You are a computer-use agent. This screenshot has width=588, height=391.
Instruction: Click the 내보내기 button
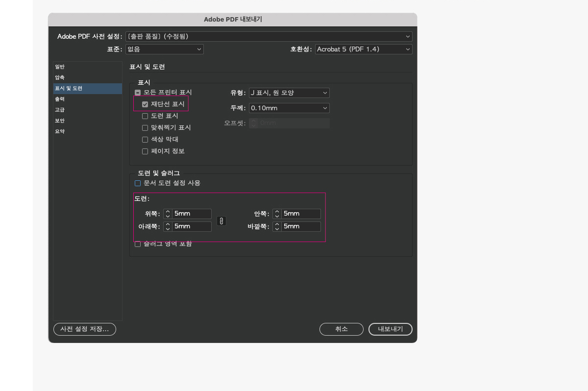click(390, 329)
